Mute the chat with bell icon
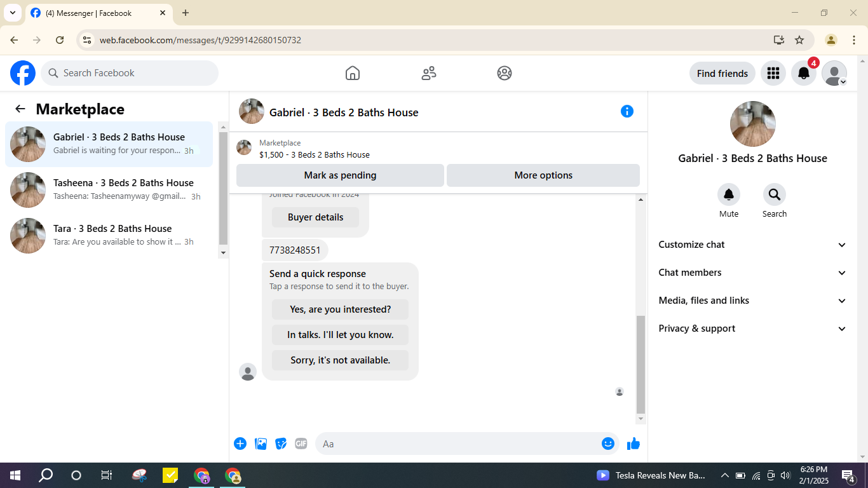868x488 pixels. (x=729, y=194)
